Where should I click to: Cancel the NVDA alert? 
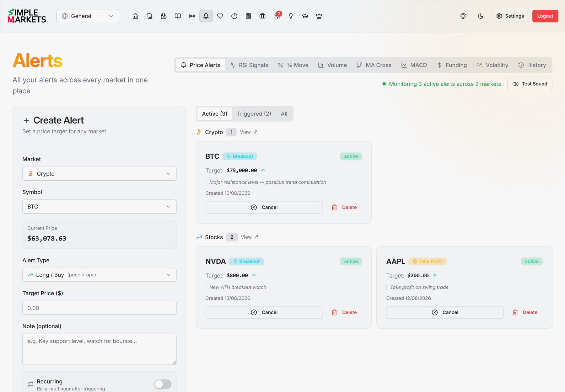tap(264, 312)
